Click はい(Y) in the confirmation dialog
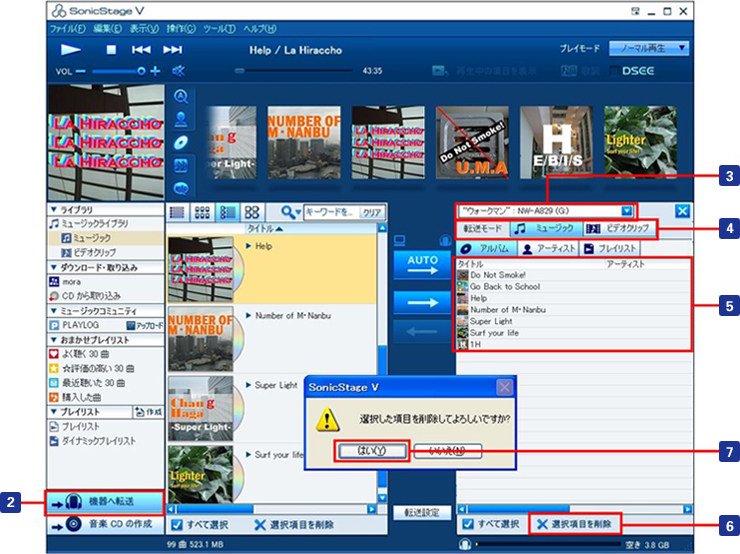This screenshot has height=554, width=740. coord(370,451)
